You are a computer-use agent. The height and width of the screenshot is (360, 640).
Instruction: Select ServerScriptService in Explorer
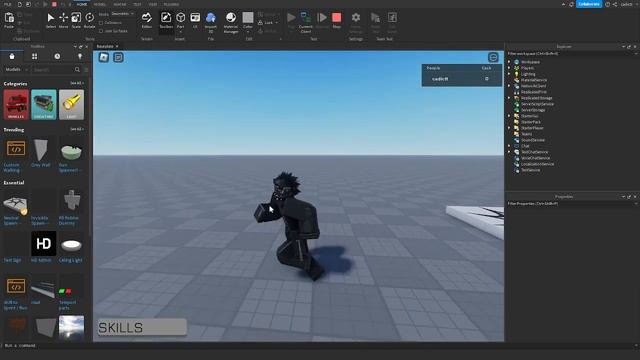[537, 104]
